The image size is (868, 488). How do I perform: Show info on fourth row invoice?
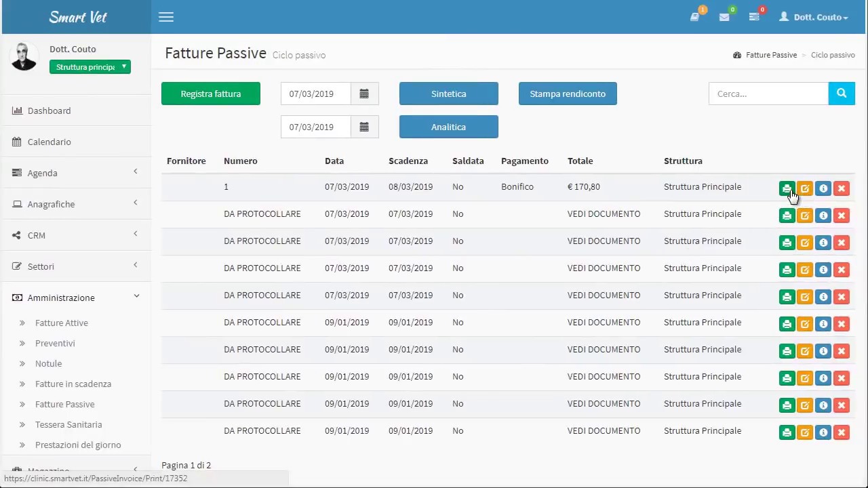(x=823, y=270)
